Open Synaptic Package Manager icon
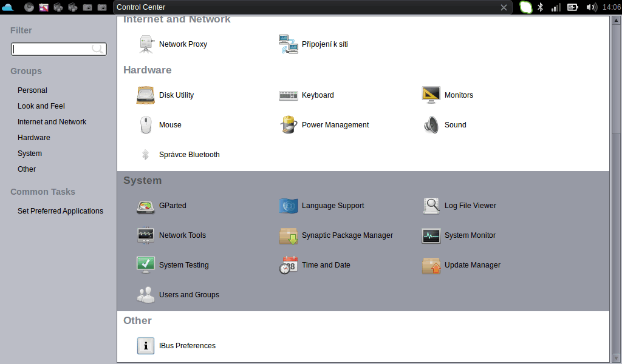This screenshot has width=622, height=364. pyautogui.click(x=289, y=235)
